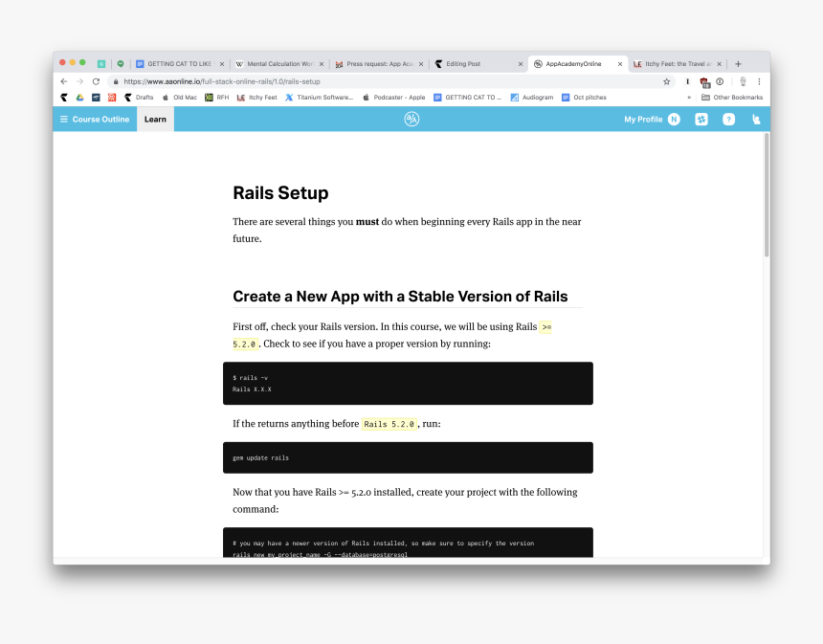This screenshot has width=823, height=644.
Task: Bookmark this page with the star icon
Action: click(x=667, y=82)
